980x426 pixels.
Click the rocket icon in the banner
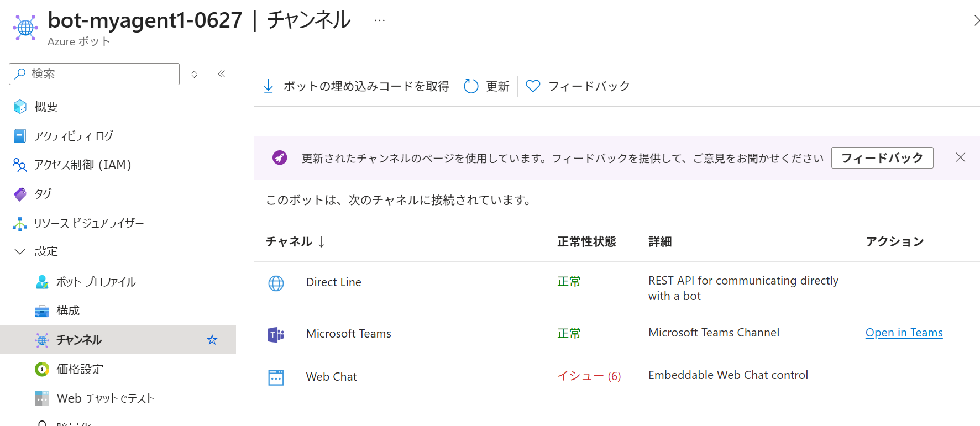(x=280, y=158)
